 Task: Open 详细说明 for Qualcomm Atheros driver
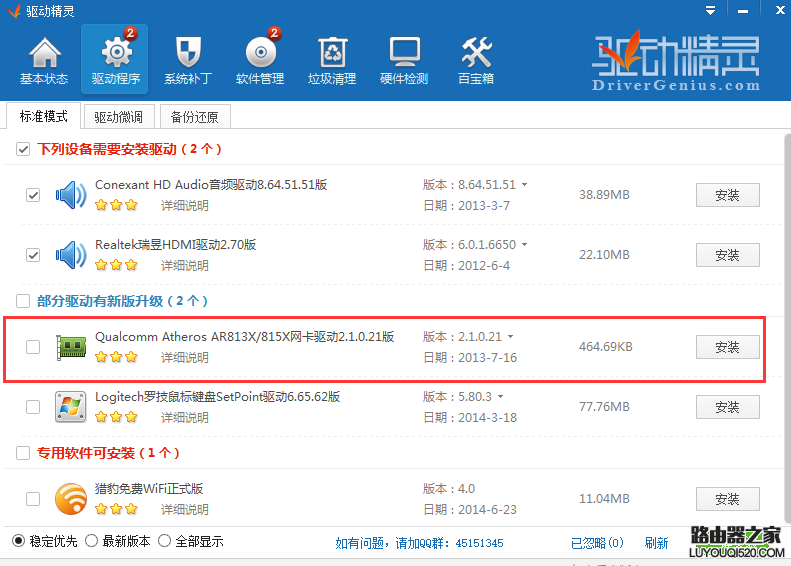[185, 358]
